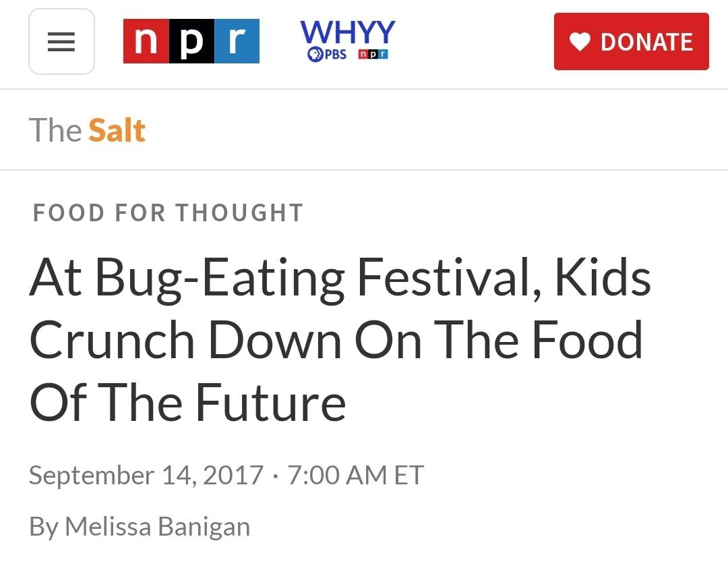Viewport: 728px width, 570px height.
Task: Click the gray 'The' in blog title
Action: (55, 130)
